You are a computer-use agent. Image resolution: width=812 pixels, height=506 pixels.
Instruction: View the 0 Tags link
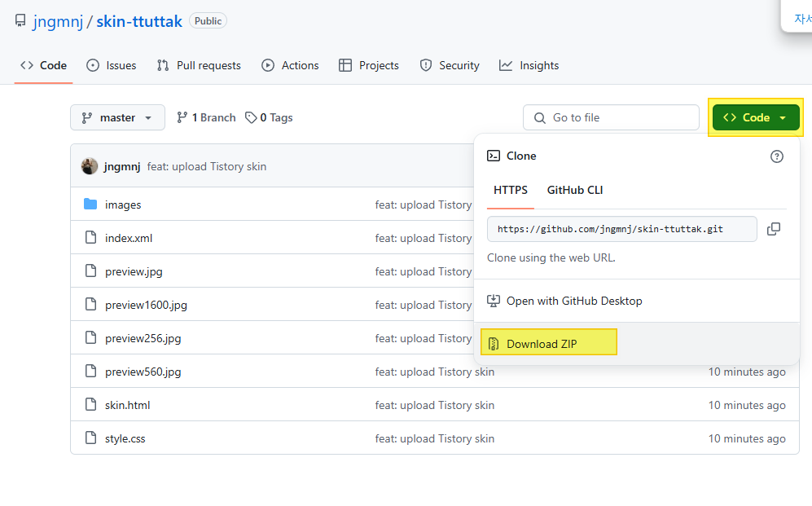pyautogui.click(x=269, y=117)
